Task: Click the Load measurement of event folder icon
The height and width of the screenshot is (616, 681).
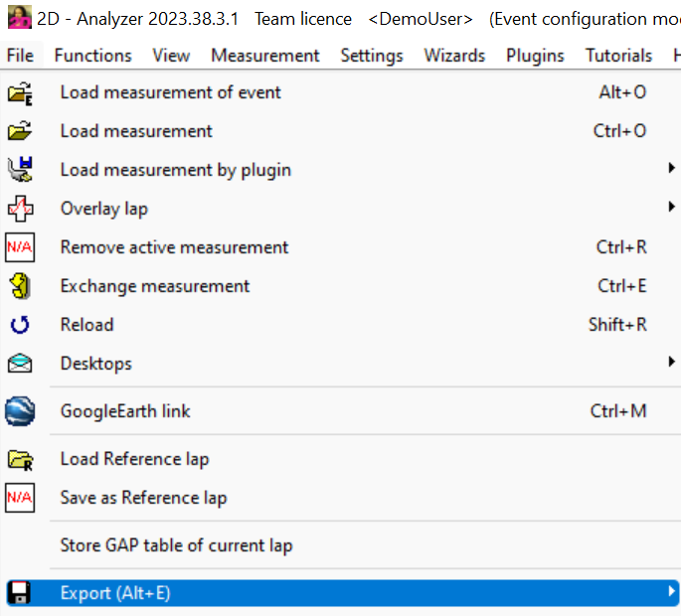Action: (20, 92)
